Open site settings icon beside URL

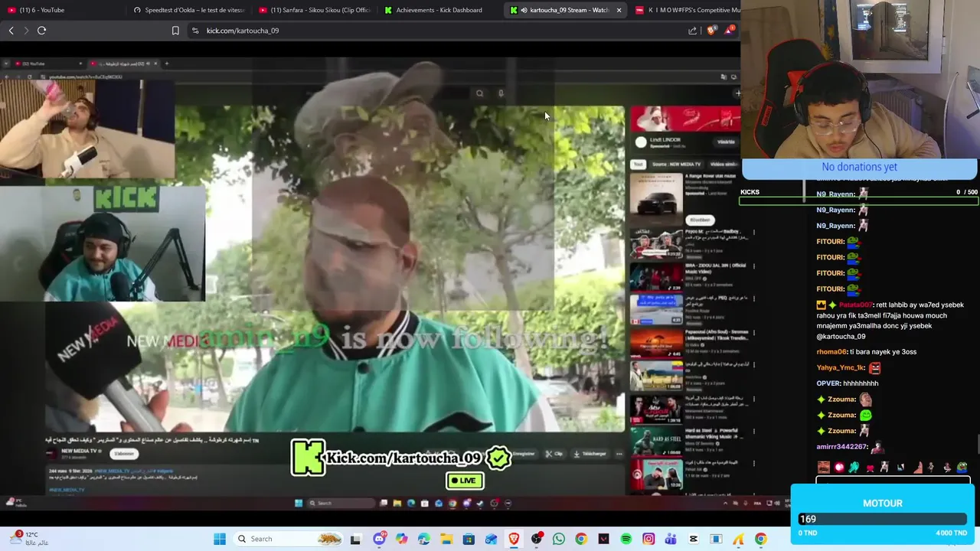click(195, 31)
